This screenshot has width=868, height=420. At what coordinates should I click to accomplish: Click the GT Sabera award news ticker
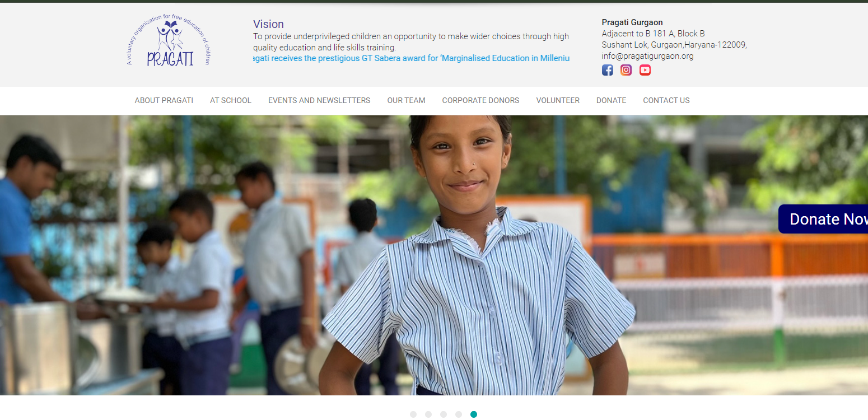[412, 58]
